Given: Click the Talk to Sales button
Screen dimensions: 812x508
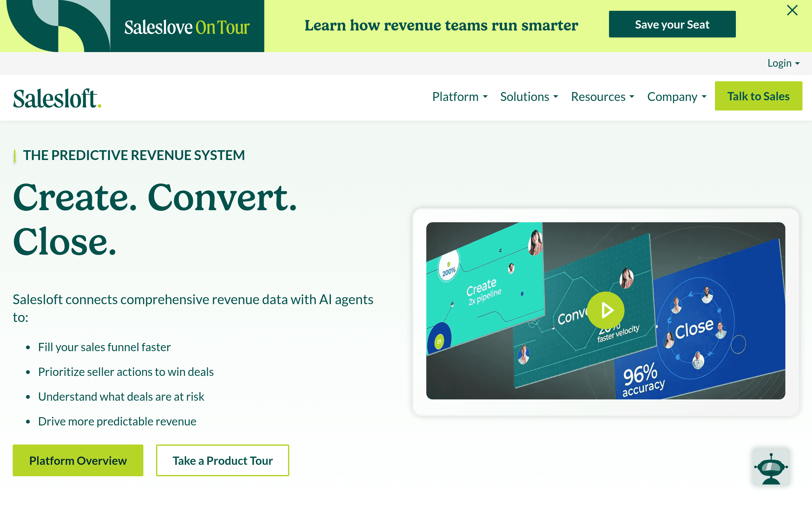Looking at the screenshot, I should click(x=758, y=96).
